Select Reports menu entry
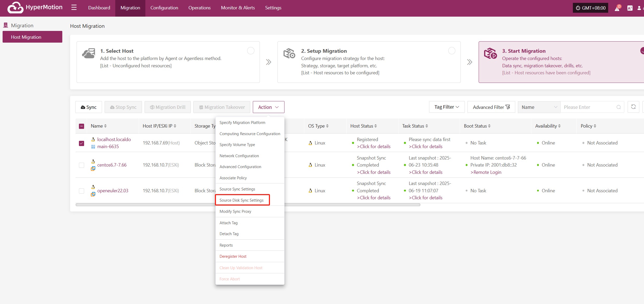 pyautogui.click(x=226, y=245)
